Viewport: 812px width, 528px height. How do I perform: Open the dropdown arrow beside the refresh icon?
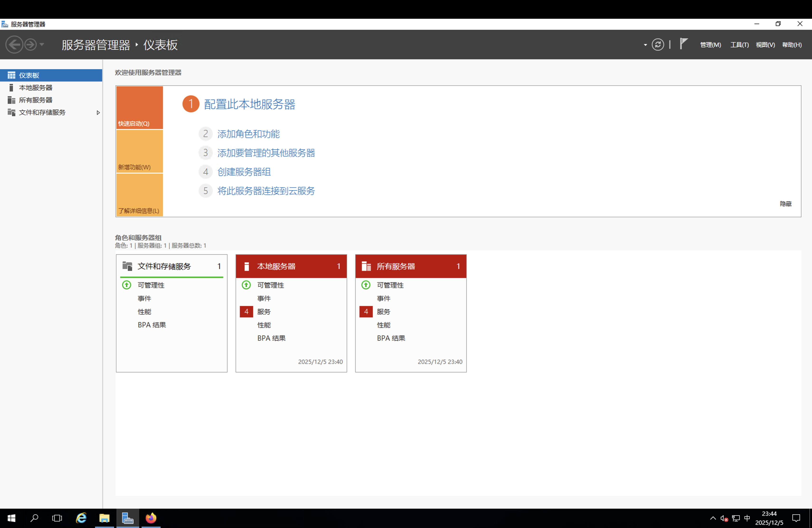point(646,44)
